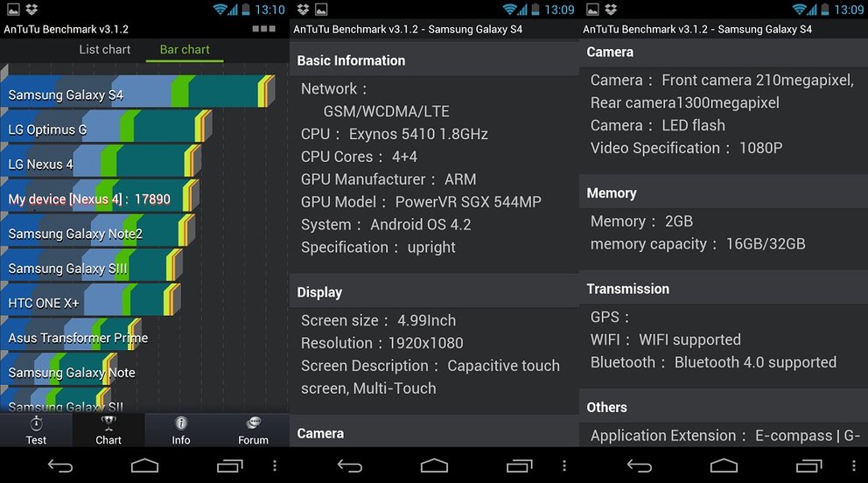The image size is (868, 483).
Task: Tap Recent apps button in middle screen
Action: coord(519,465)
